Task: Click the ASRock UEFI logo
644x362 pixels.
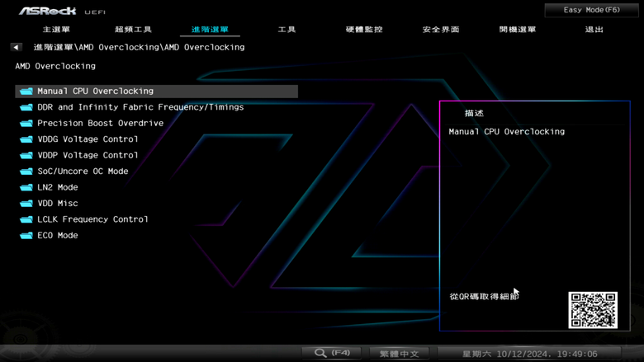Action: coord(62,11)
